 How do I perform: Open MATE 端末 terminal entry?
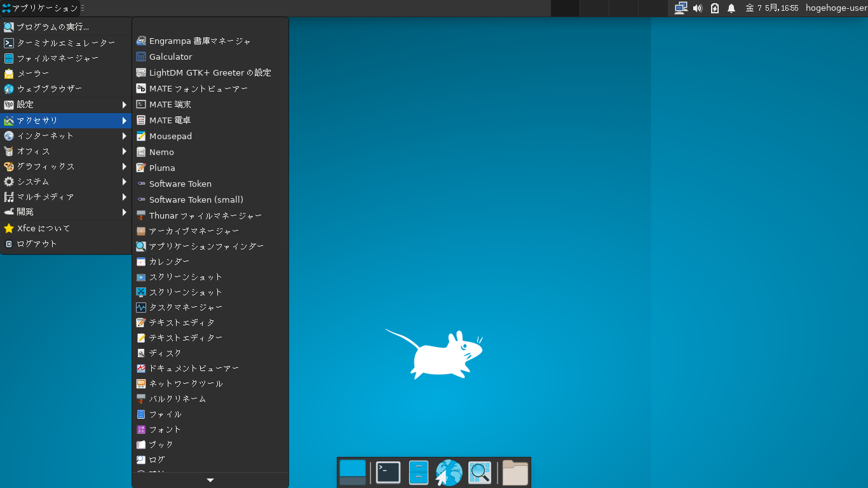pos(210,104)
